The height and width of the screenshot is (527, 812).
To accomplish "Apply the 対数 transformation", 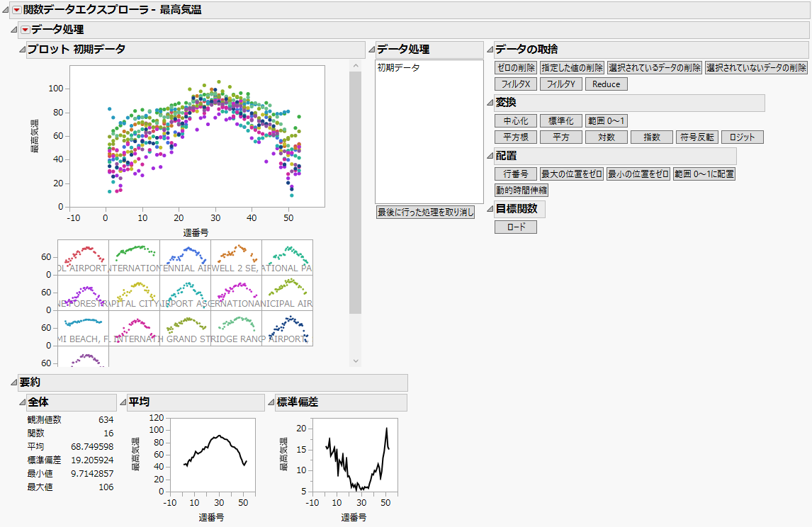I will [606, 137].
